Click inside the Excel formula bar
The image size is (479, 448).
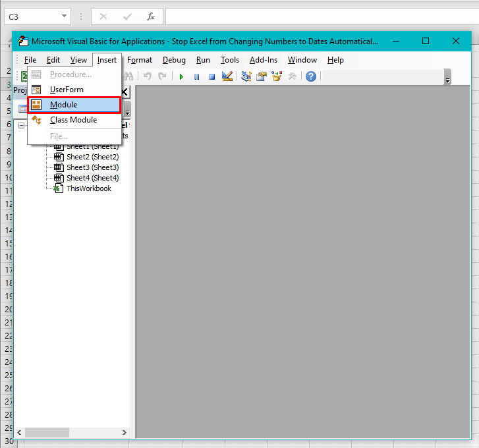pyautogui.click(x=322, y=16)
